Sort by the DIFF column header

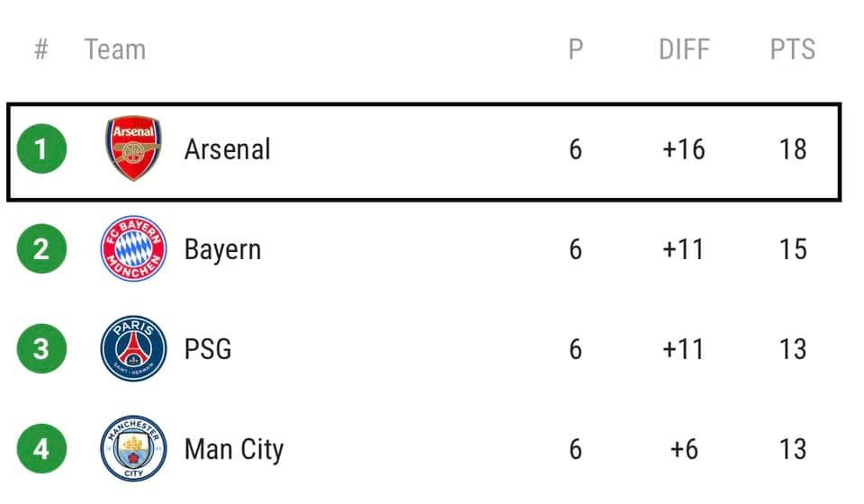[684, 49]
